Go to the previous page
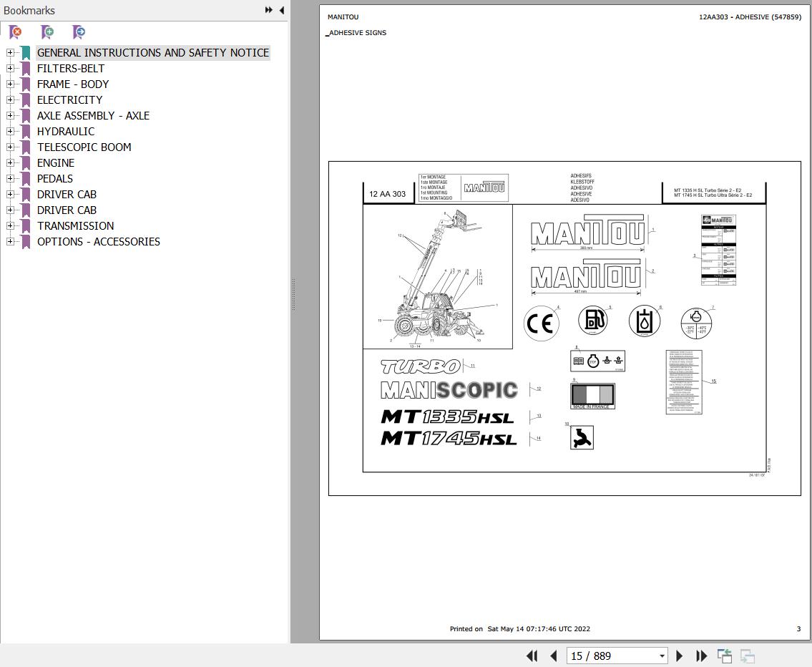This screenshot has width=812, height=667. 553,656
